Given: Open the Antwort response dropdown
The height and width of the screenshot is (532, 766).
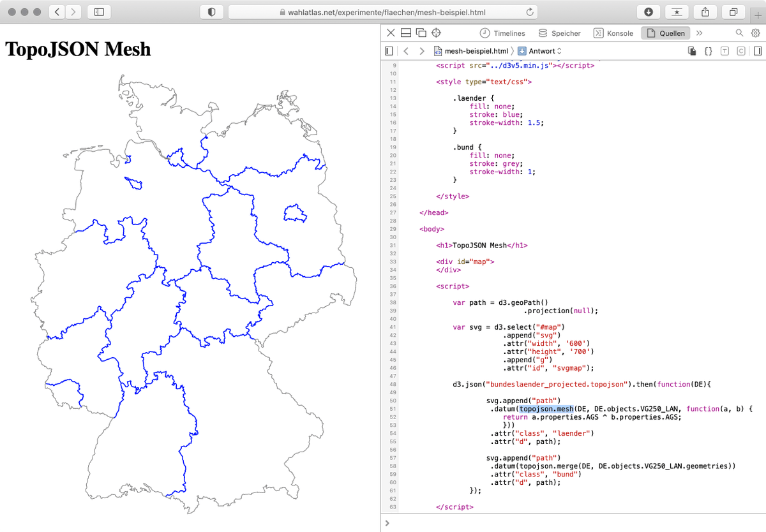Looking at the screenshot, I should click(540, 51).
